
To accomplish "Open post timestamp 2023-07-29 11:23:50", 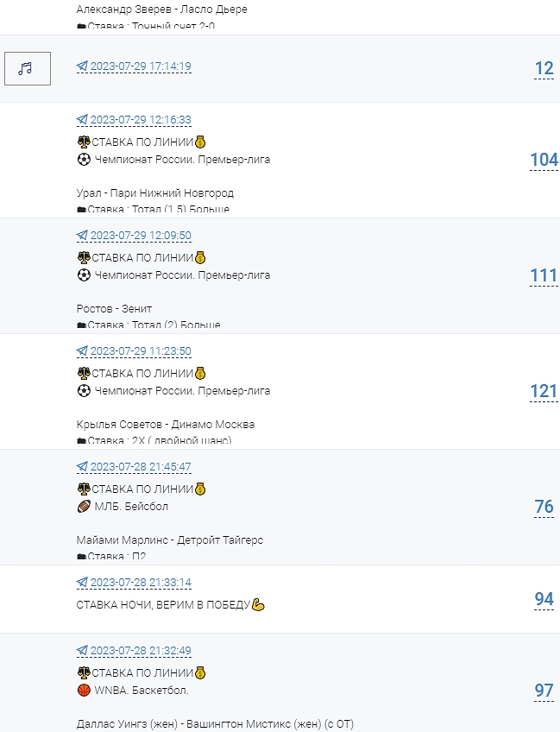I will pyautogui.click(x=141, y=351).
